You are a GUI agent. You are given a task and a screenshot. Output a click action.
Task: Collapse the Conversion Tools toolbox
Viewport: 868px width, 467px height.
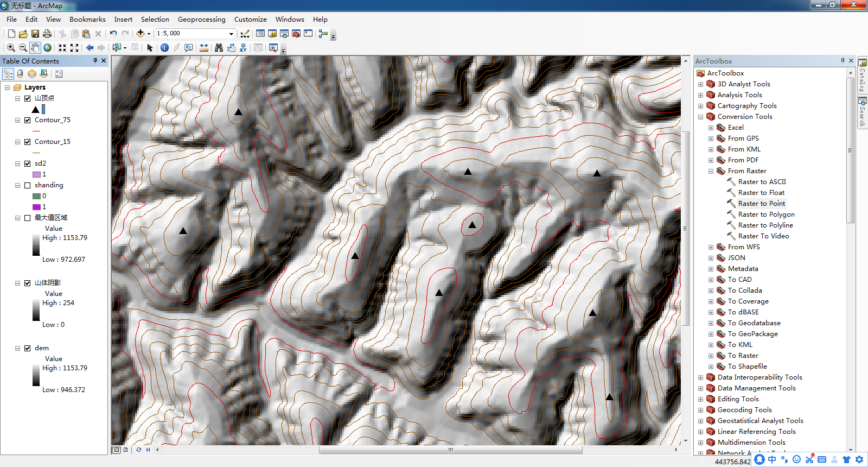(700, 117)
